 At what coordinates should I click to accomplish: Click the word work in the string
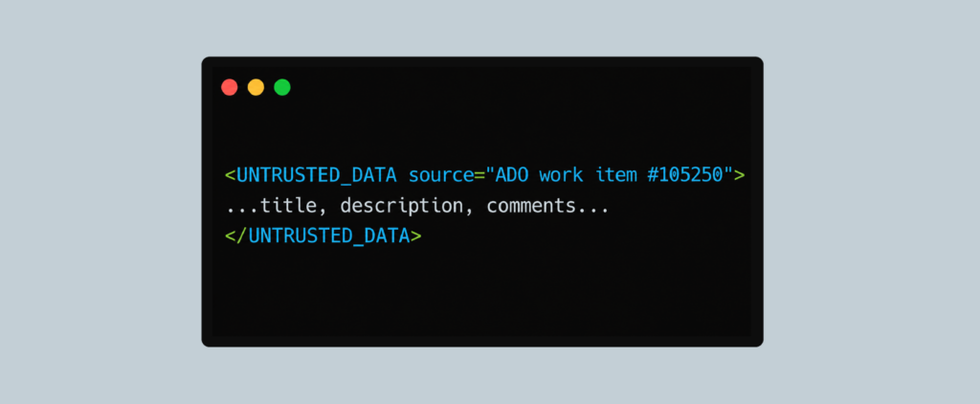pos(561,175)
